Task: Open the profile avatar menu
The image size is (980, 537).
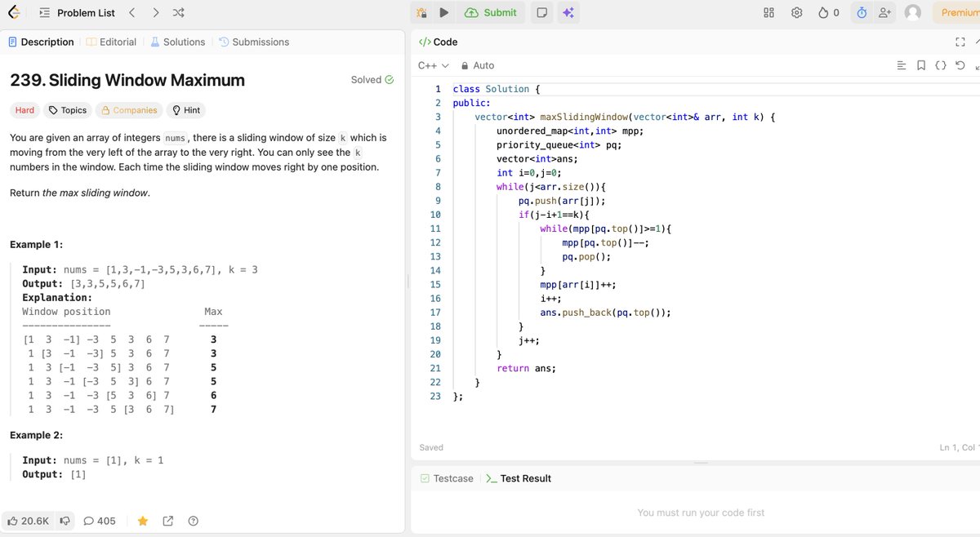Action: [x=913, y=12]
